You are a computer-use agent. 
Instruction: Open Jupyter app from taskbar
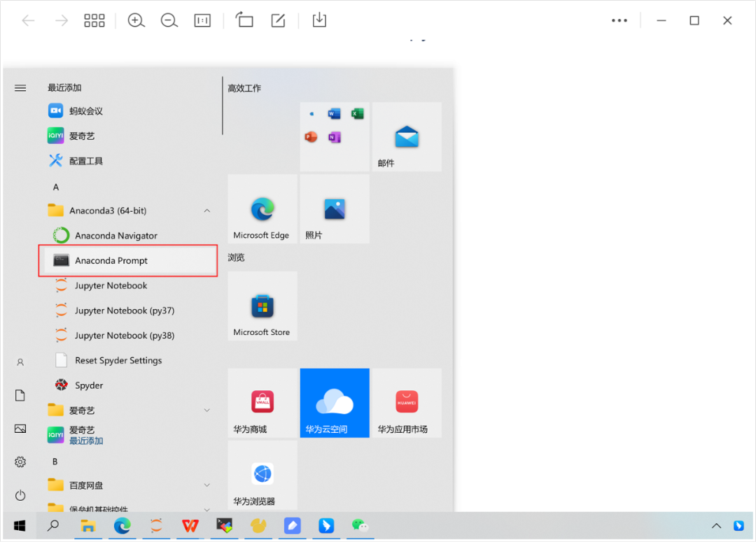tap(155, 526)
